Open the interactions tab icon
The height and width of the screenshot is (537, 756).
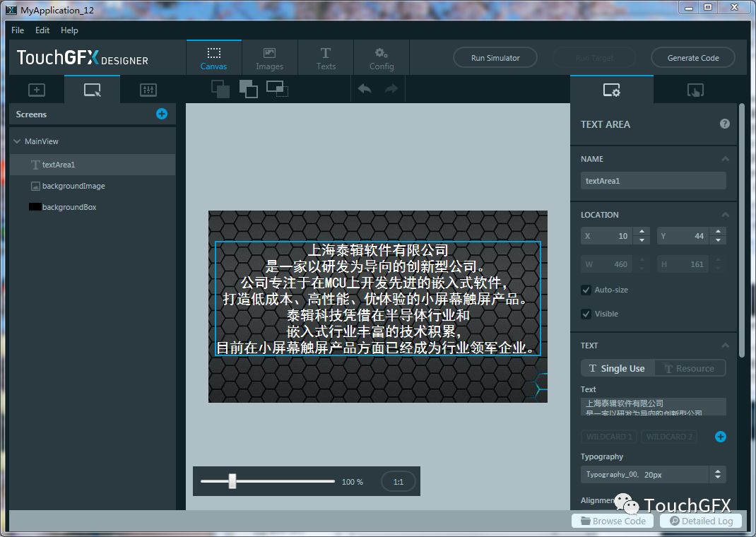click(x=695, y=90)
